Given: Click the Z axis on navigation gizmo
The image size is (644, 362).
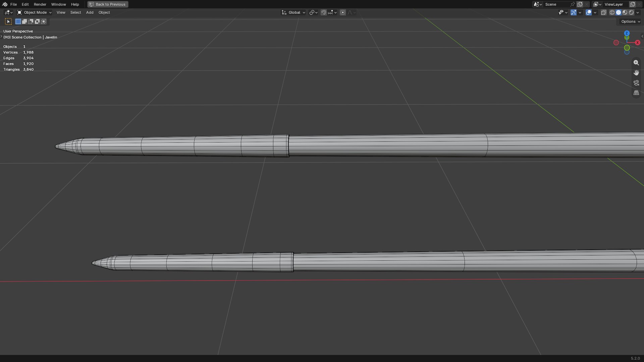Looking at the screenshot, I should pyautogui.click(x=627, y=33).
